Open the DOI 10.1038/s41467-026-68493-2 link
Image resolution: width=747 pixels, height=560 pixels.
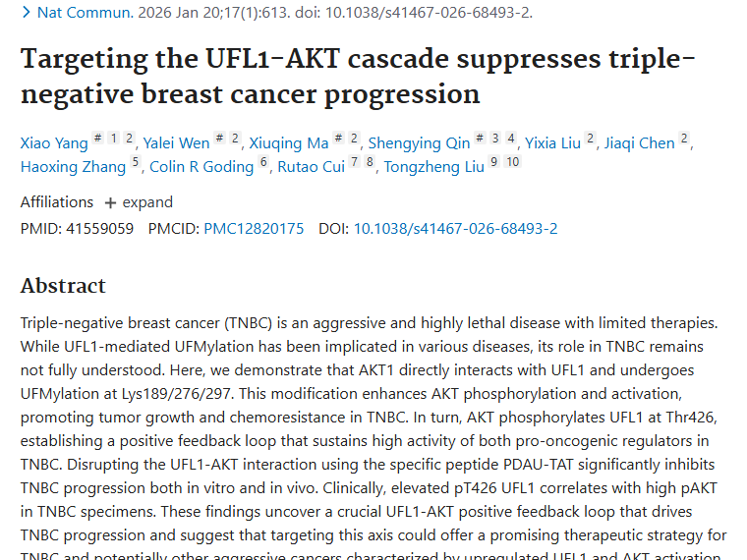[x=455, y=229]
